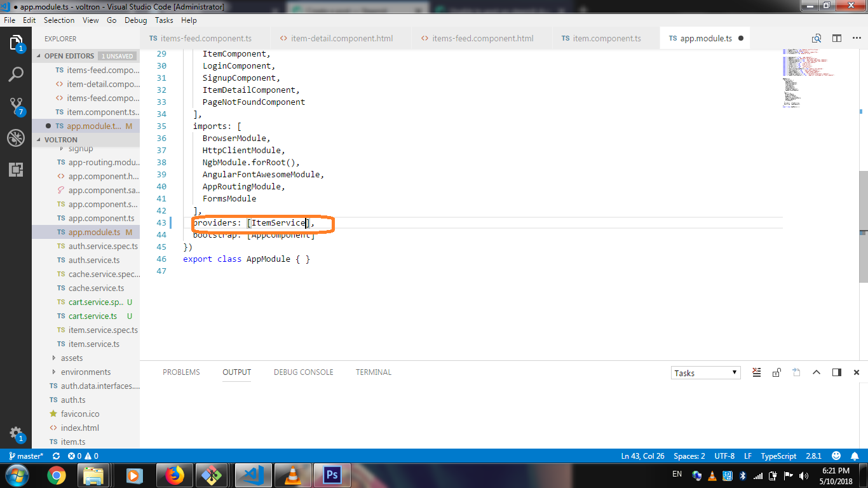This screenshot has width=868, height=488.
Task: Click the open log file icon in panel
Action: 796,372
